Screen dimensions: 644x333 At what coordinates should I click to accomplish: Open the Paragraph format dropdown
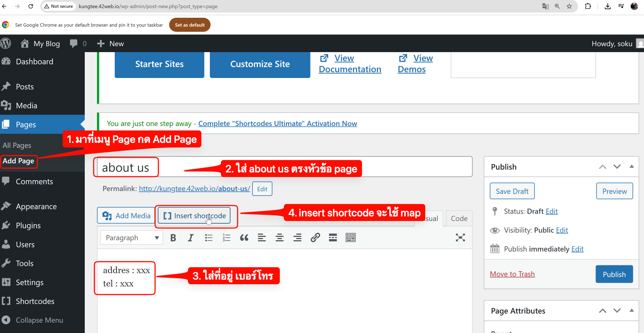(131, 238)
